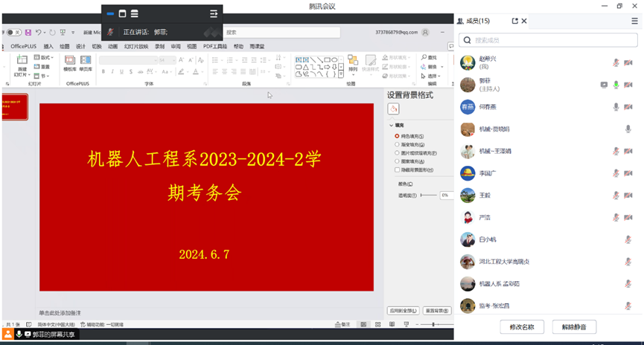Click the fill paint bucket icon in format pane
This screenshot has height=345, width=644.
393,109
